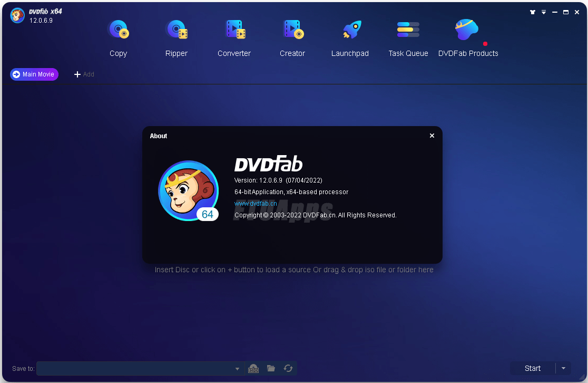588x383 pixels.
Task: Expand the Start button dropdown arrow
Action: tap(563, 368)
